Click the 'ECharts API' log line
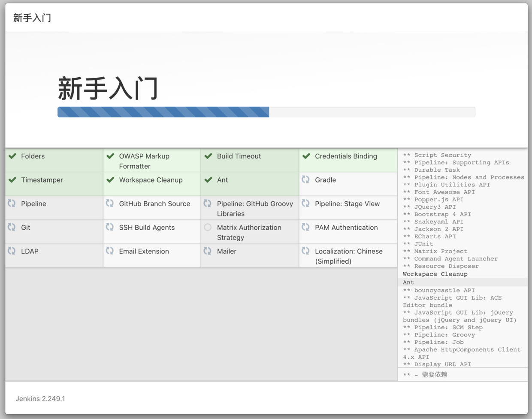 pyautogui.click(x=429, y=236)
